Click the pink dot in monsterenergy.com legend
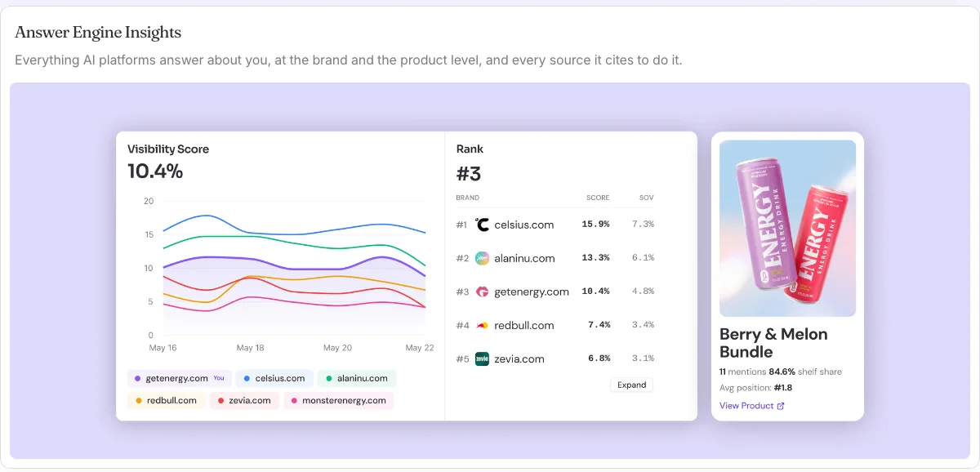The height and width of the screenshot is (472, 980). [x=295, y=400]
